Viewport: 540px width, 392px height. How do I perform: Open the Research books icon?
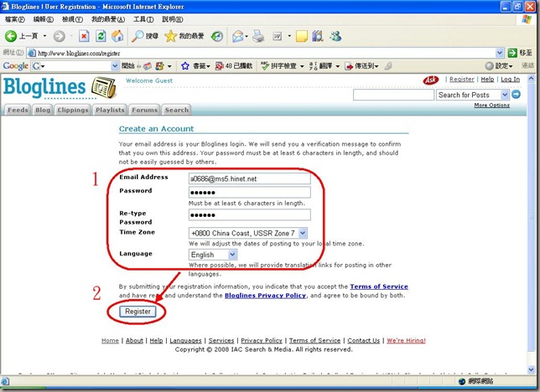tap(318, 36)
